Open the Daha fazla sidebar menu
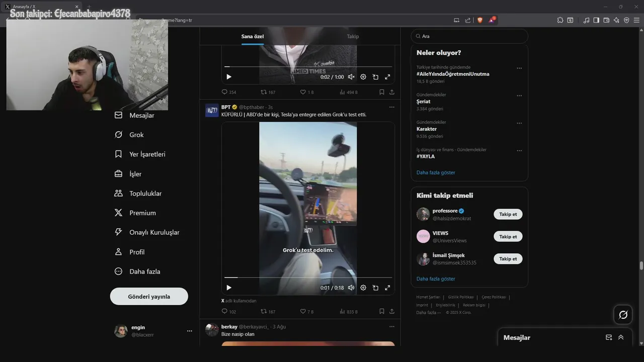 point(137,271)
